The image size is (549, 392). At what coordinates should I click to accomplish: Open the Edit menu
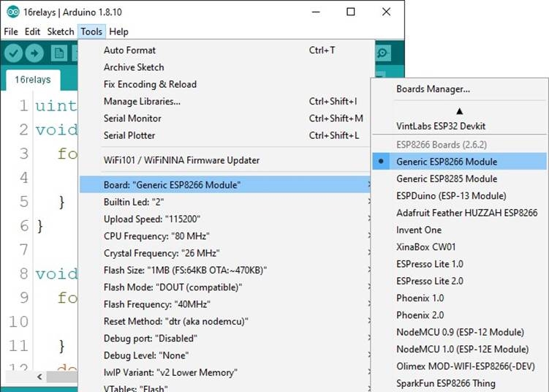32,31
